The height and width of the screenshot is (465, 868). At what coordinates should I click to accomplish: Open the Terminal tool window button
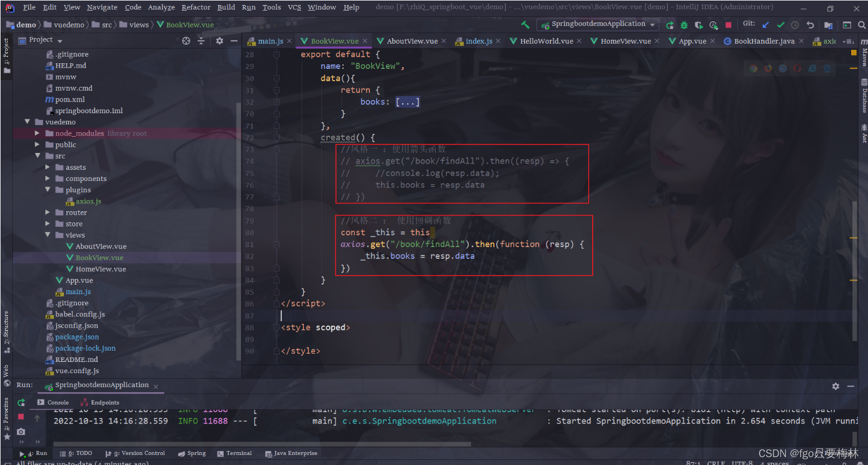pos(234,453)
